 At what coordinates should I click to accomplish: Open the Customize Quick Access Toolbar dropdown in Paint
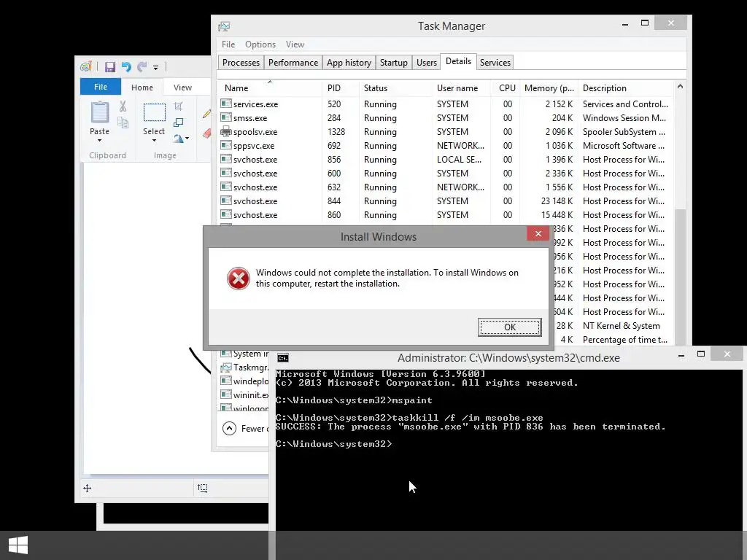155,68
